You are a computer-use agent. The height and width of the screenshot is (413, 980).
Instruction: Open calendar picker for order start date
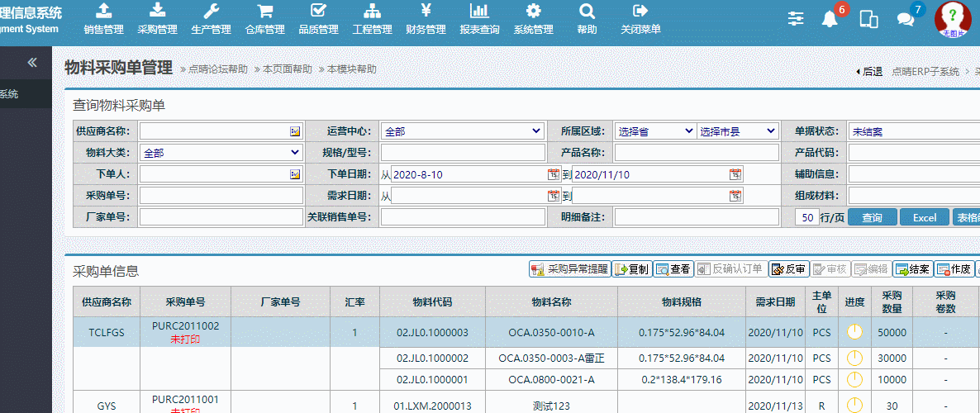click(553, 174)
